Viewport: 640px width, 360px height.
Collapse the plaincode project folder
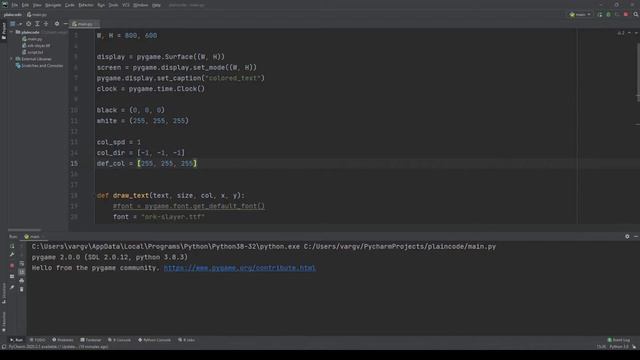[x=12, y=32]
